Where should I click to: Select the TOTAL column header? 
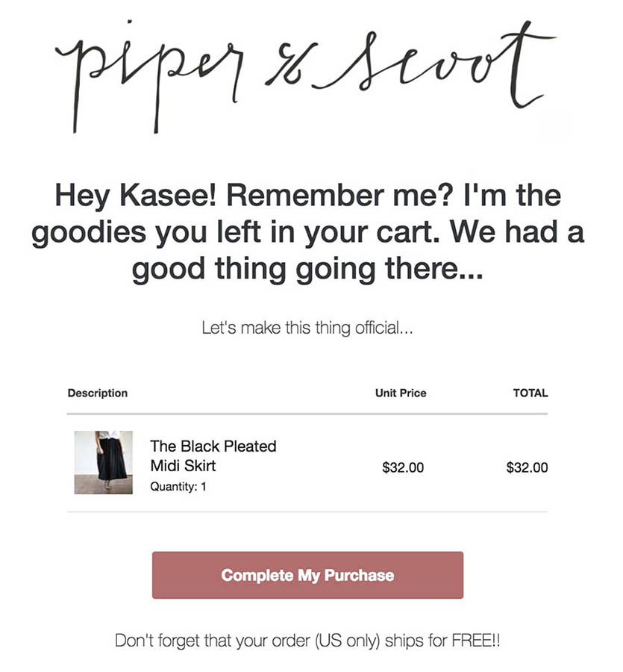click(x=530, y=393)
